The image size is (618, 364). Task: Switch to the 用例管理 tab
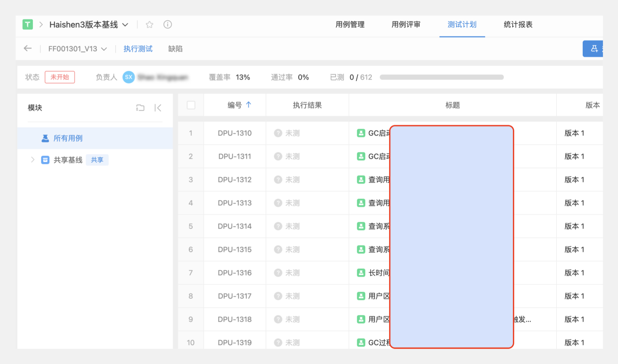point(349,25)
